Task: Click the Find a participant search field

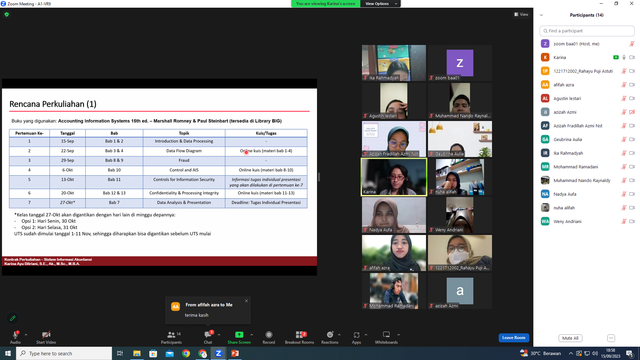Action: tap(587, 31)
